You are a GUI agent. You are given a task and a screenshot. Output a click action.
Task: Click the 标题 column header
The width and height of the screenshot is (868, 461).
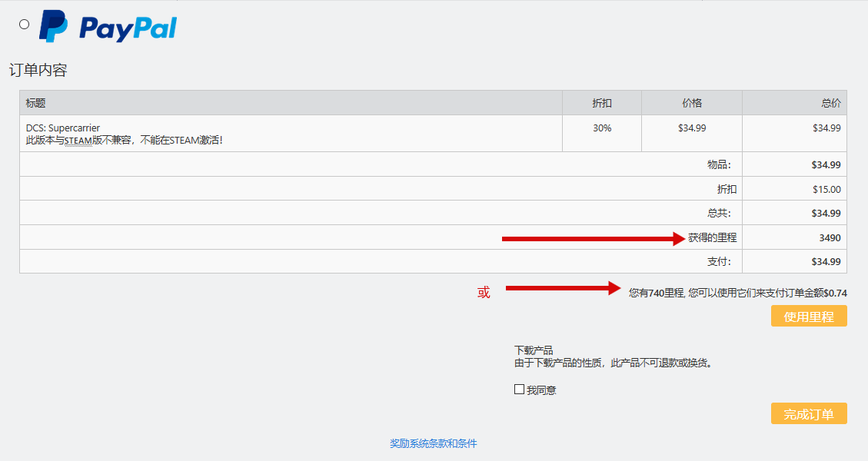tap(36, 103)
